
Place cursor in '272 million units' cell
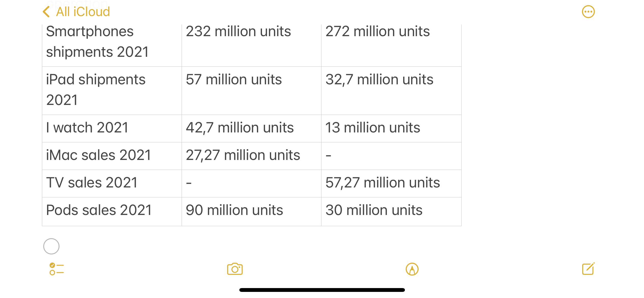(378, 32)
